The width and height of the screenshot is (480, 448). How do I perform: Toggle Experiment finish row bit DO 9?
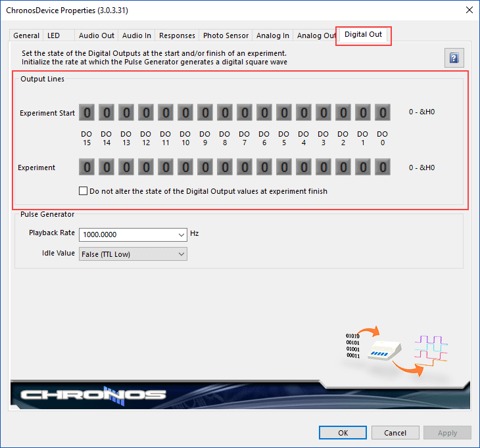(x=205, y=167)
